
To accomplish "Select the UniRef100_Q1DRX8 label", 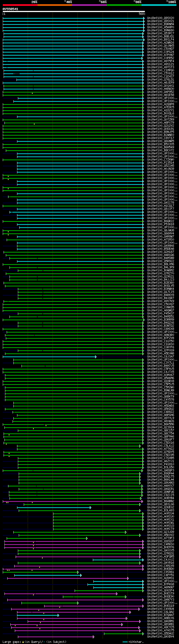I will pos(161,381).
